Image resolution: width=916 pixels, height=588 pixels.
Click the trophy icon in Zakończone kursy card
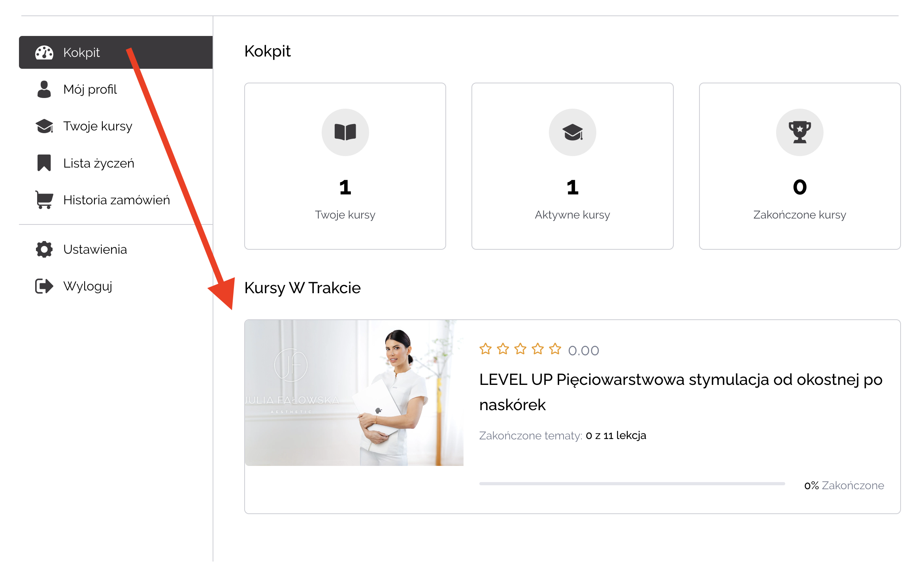[x=799, y=132]
